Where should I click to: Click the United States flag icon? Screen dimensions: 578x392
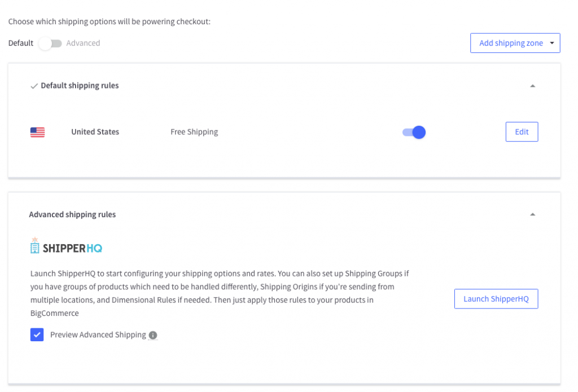[37, 132]
